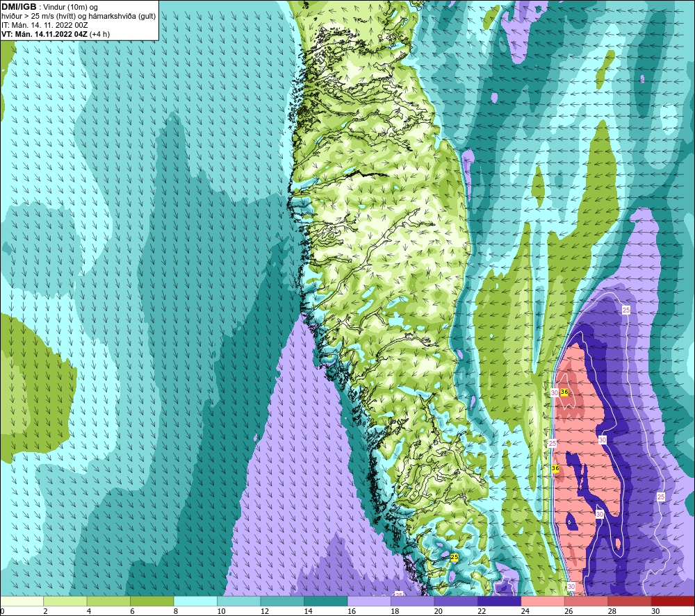695x616 pixels.
Task: Select the dark teal 14–16 m/s legend swatch
Action: [326, 601]
